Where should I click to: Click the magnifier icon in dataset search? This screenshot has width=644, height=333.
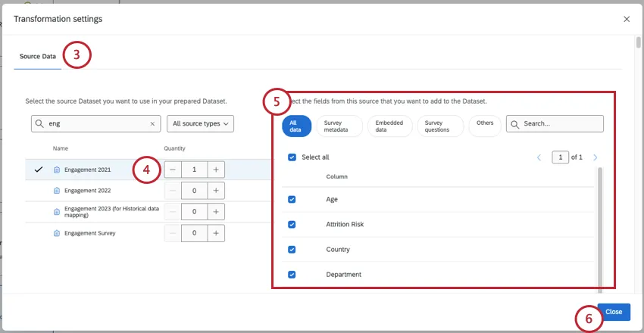[x=39, y=124]
